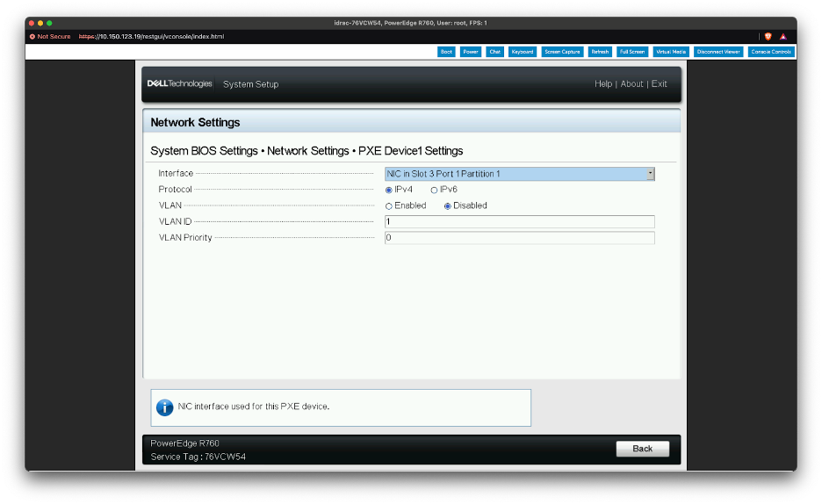
Task: Click the info icon in help box
Action: pos(164,407)
